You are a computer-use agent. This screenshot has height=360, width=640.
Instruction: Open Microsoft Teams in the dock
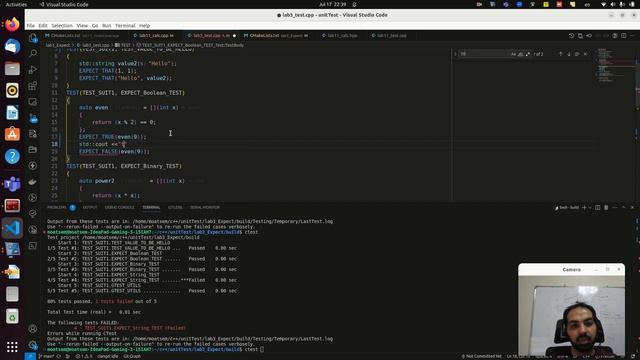coord(12,184)
